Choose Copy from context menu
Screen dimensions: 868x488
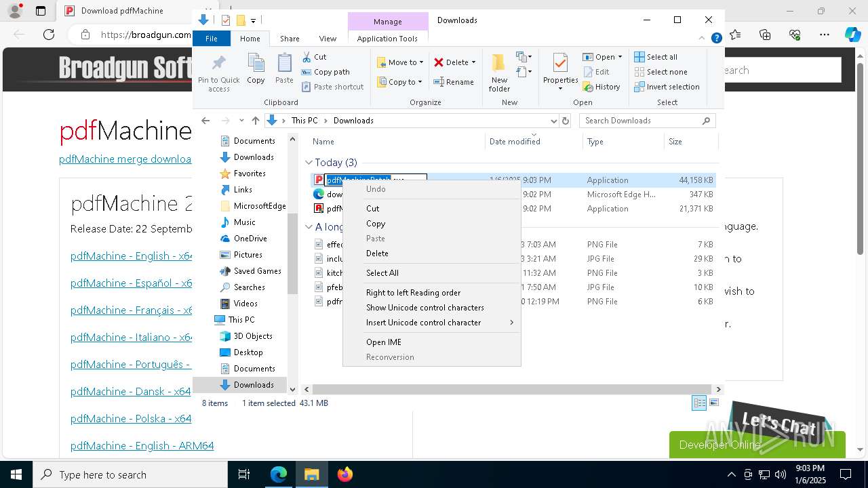click(x=431, y=224)
